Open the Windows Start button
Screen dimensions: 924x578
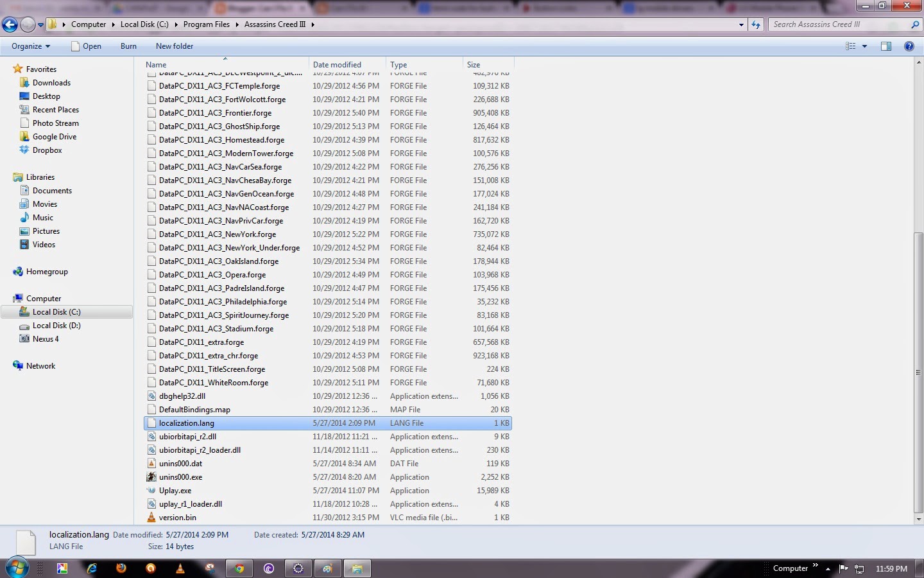click(x=17, y=568)
